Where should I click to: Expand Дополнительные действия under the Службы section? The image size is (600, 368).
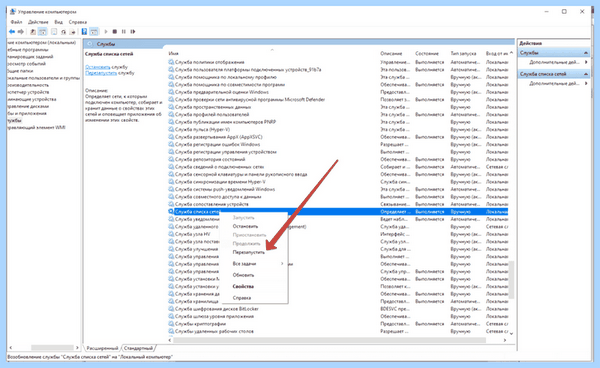tap(554, 62)
